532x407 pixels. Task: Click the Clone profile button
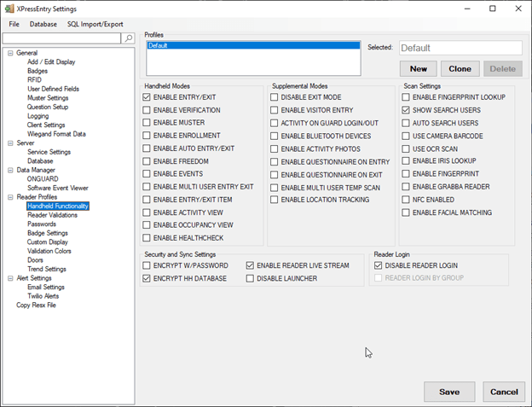point(460,68)
